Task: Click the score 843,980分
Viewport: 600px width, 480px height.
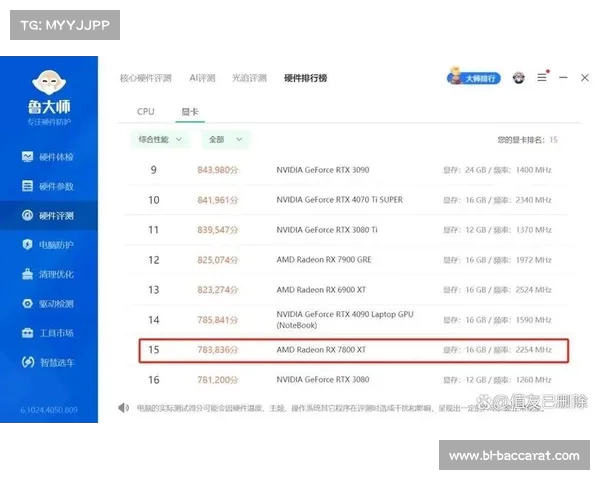Action: tap(218, 170)
